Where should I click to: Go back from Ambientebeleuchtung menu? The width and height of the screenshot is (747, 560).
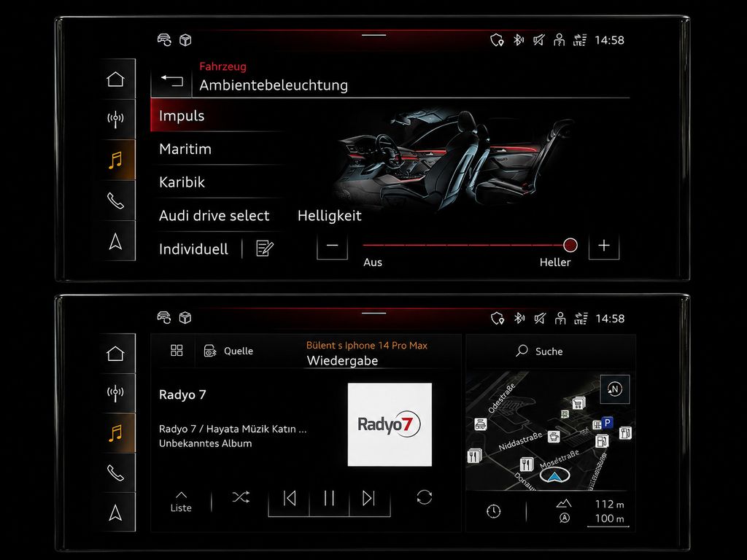point(171,80)
